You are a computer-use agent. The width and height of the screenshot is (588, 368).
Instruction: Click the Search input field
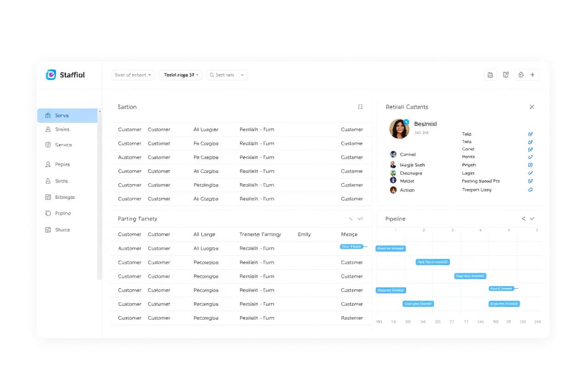227,75
